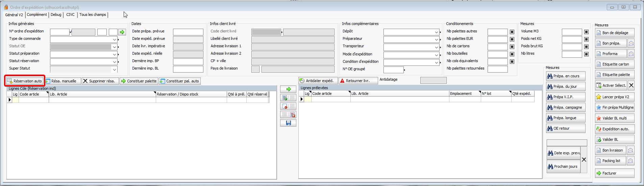The height and width of the screenshot is (186, 644).
Task: Click the Date prépa. prévue input field
Action: (x=188, y=32)
